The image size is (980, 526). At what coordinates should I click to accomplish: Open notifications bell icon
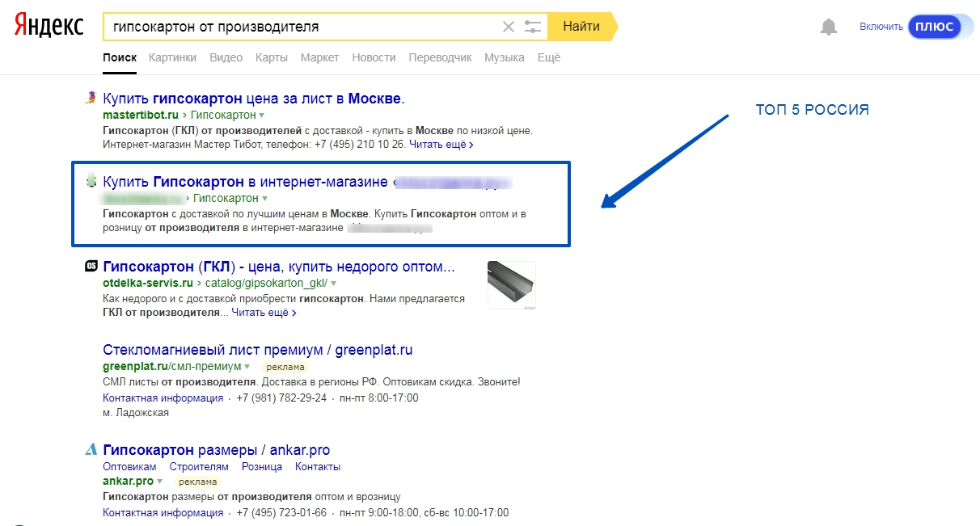coord(829,27)
